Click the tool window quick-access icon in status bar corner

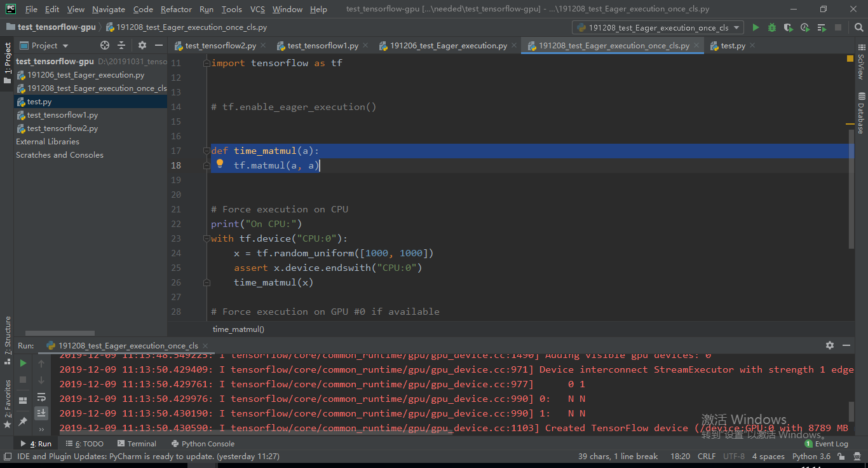click(x=7, y=456)
